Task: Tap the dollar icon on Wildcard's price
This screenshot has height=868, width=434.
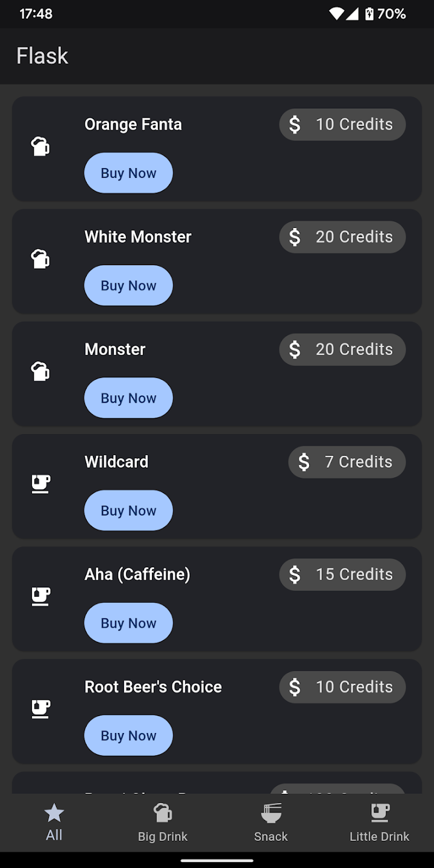Action: (x=304, y=462)
